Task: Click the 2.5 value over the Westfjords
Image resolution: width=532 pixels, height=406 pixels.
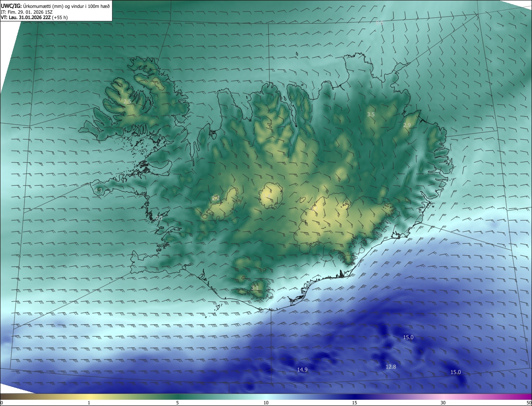Action: [127, 101]
